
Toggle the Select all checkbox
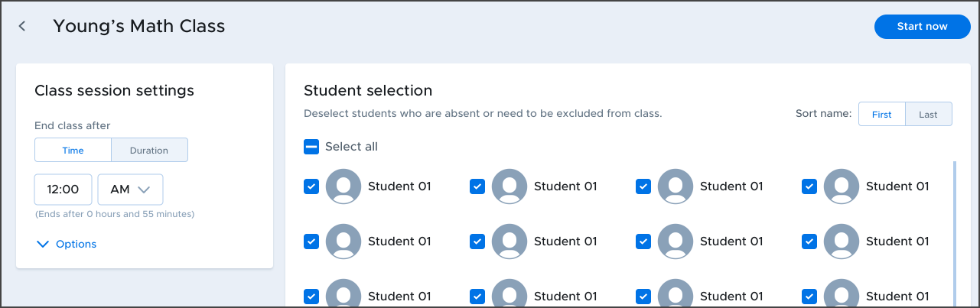pyautogui.click(x=311, y=147)
